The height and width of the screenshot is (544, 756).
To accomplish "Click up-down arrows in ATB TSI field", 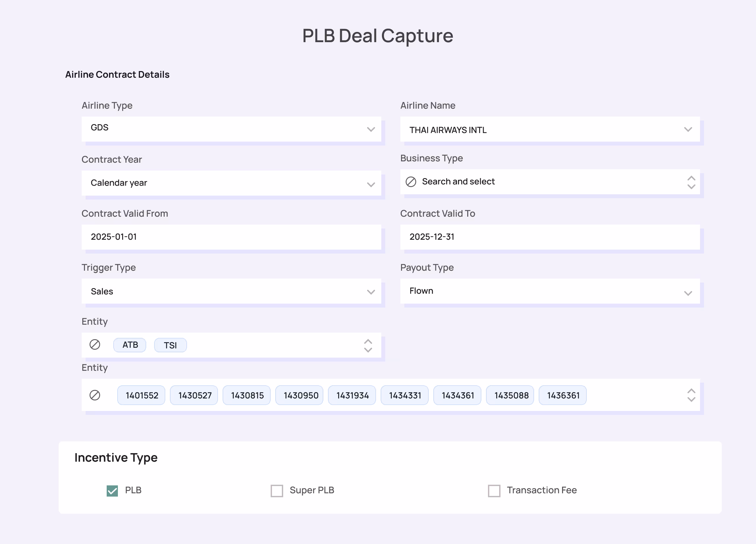I will (368, 346).
